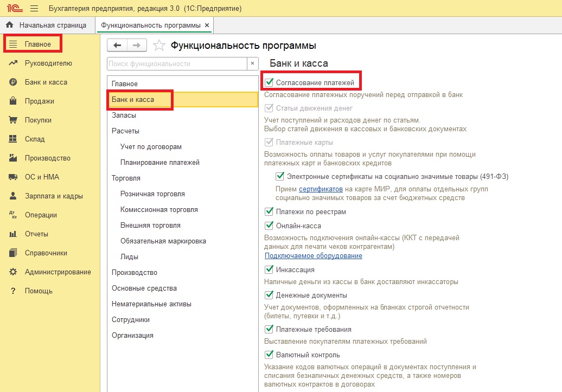Open the сертификатов hyperlink
The height and width of the screenshot is (392, 562).
(321, 189)
